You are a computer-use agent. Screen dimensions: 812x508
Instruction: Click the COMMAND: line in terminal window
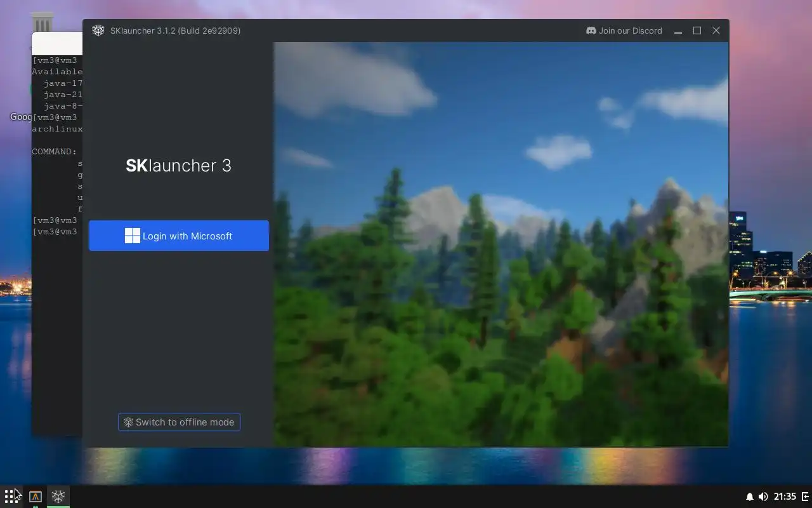pos(55,152)
